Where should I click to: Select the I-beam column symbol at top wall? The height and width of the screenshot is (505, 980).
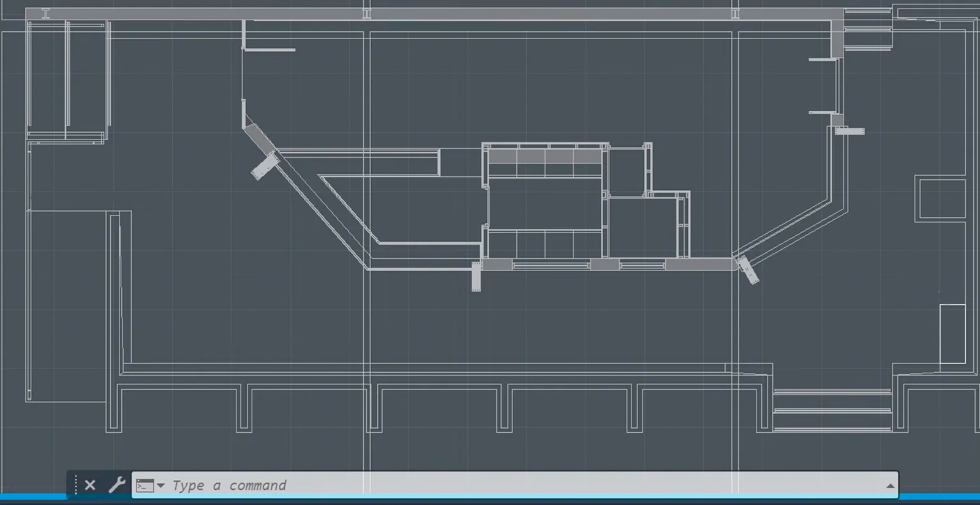(x=46, y=13)
